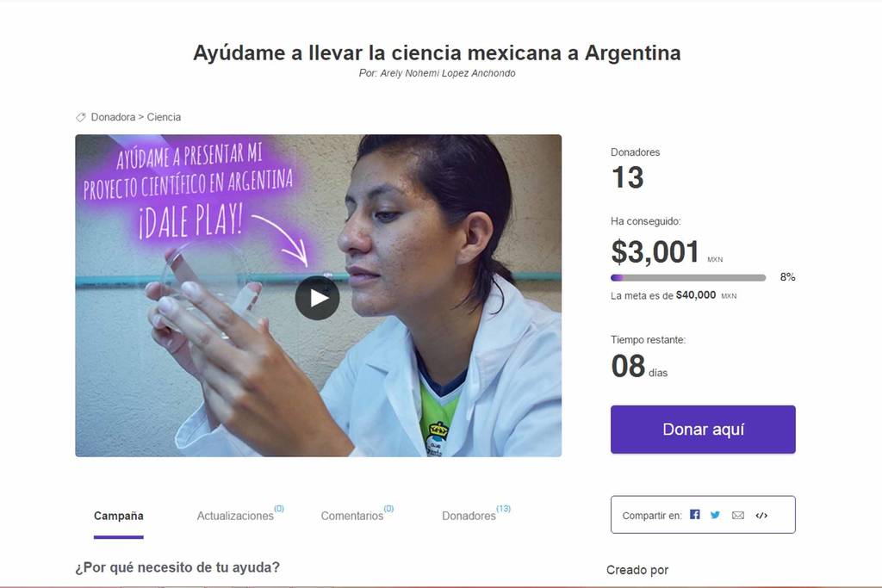
Task: Click the funding progress bar
Action: coord(688,278)
